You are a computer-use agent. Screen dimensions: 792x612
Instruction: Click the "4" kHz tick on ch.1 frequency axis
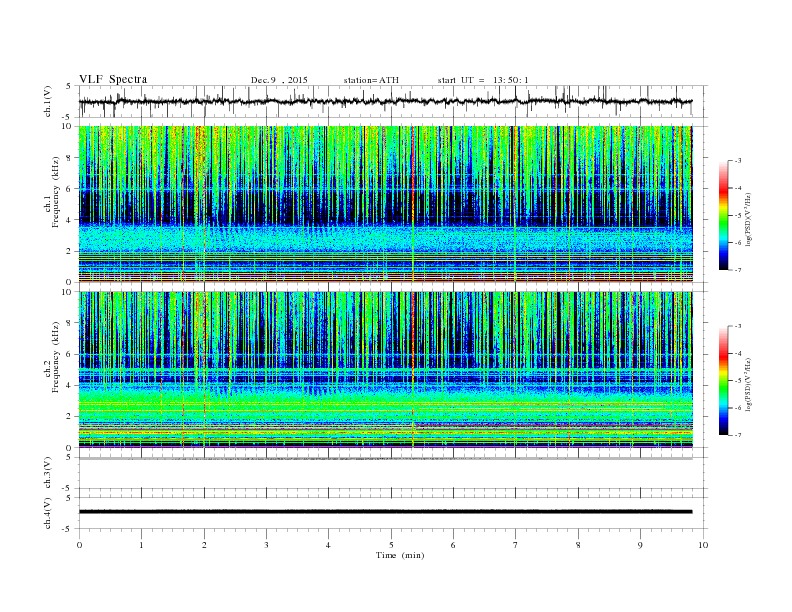click(x=70, y=220)
